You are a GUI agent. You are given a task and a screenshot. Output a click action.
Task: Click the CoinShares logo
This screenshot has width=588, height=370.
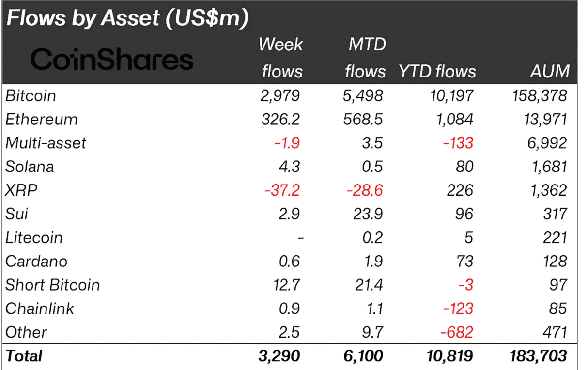pyautogui.click(x=112, y=60)
